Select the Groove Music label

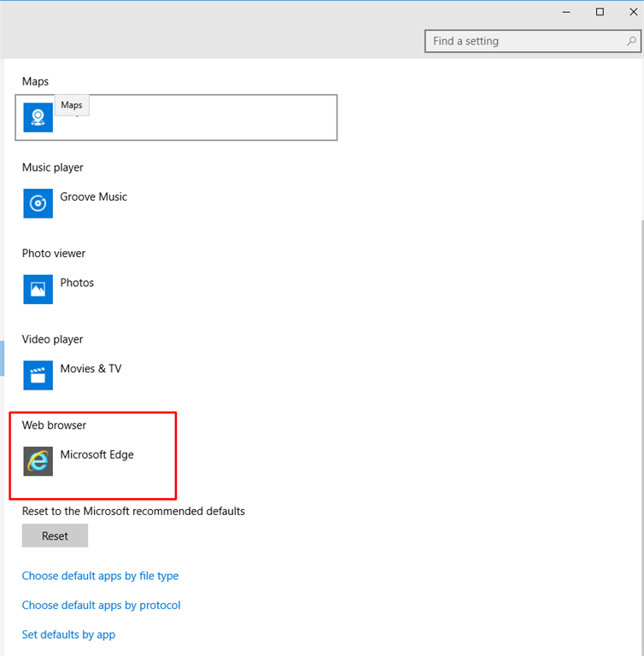(94, 196)
